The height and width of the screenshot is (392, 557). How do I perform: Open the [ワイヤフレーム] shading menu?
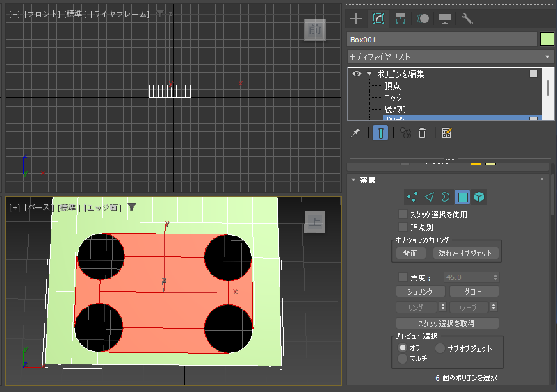120,14
